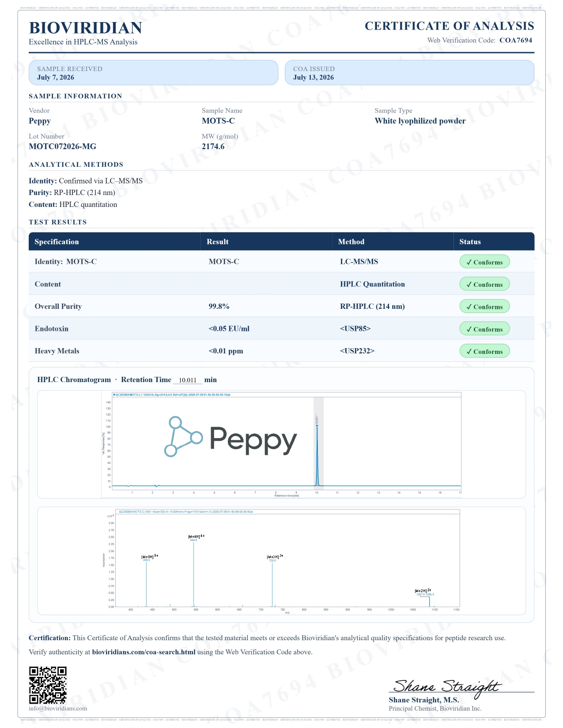The image size is (563, 728).
Task: Click the Identity: Confirmed via LC–MS/MS line
Action: pos(86,181)
